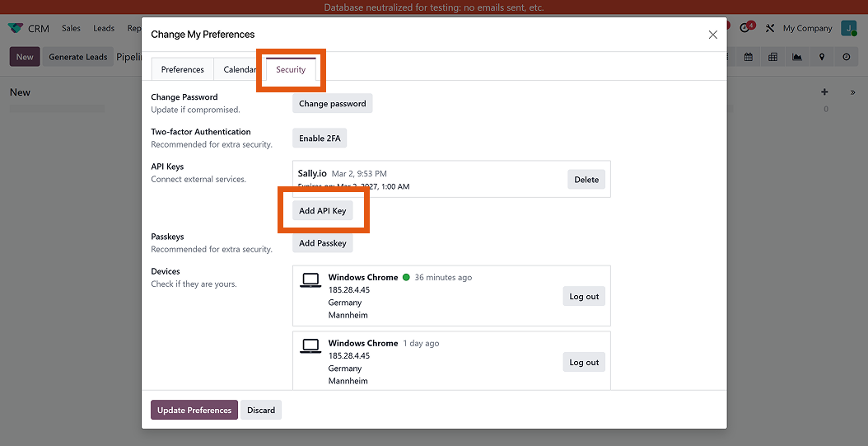868x446 pixels.
Task: Switch to map view pin icon
Action: [822, 57]
